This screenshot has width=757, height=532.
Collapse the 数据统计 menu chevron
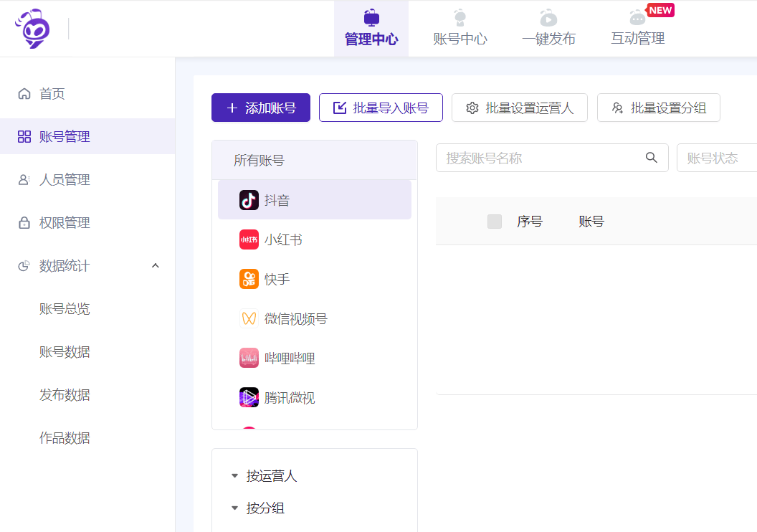(156, 265)
